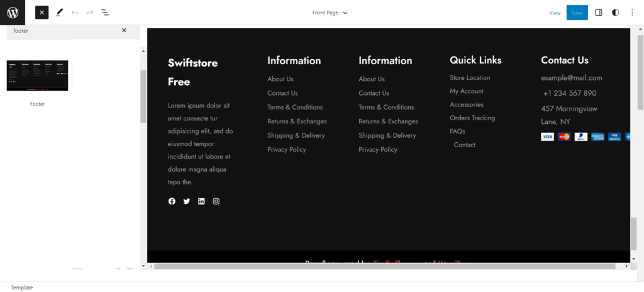Open the WordPress logo menu
644x292 pixels.
click(x=13, y=13)
